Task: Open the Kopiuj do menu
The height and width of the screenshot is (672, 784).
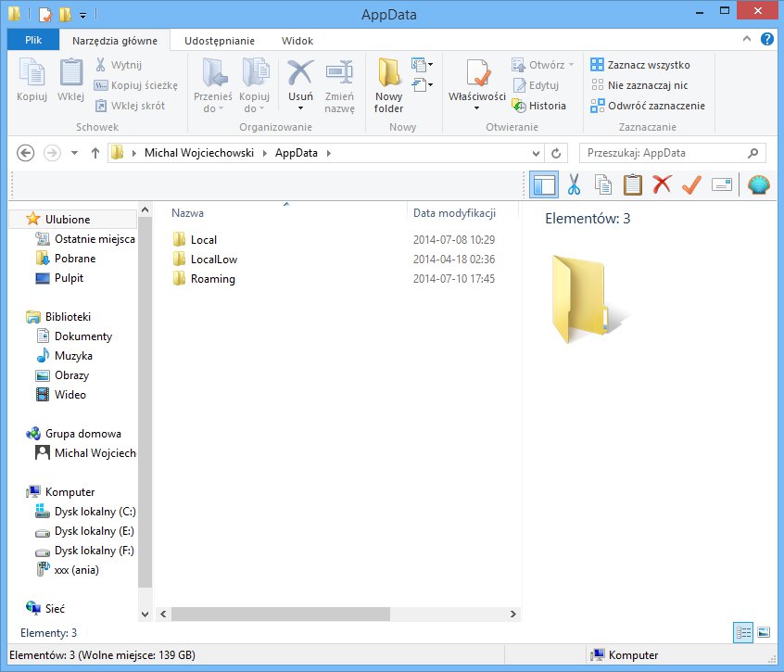Action: click(x=255, y=85)
